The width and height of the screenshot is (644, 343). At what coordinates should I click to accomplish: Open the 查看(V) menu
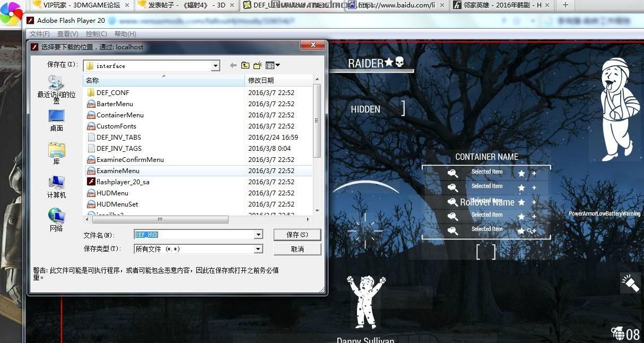tap(67, 34)
